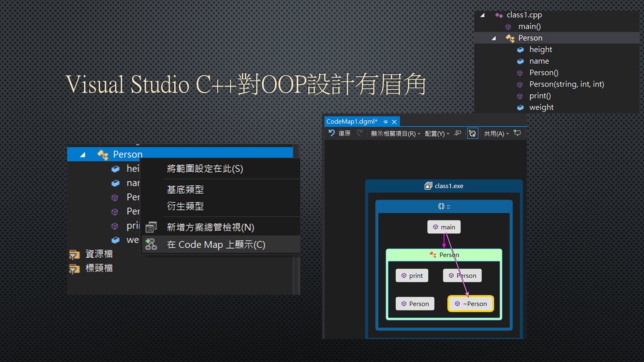The width and height of the screenshot is (644, 362).
Task: Toggle the refresh/rebuild code map button
Action: tap(473, 133)
